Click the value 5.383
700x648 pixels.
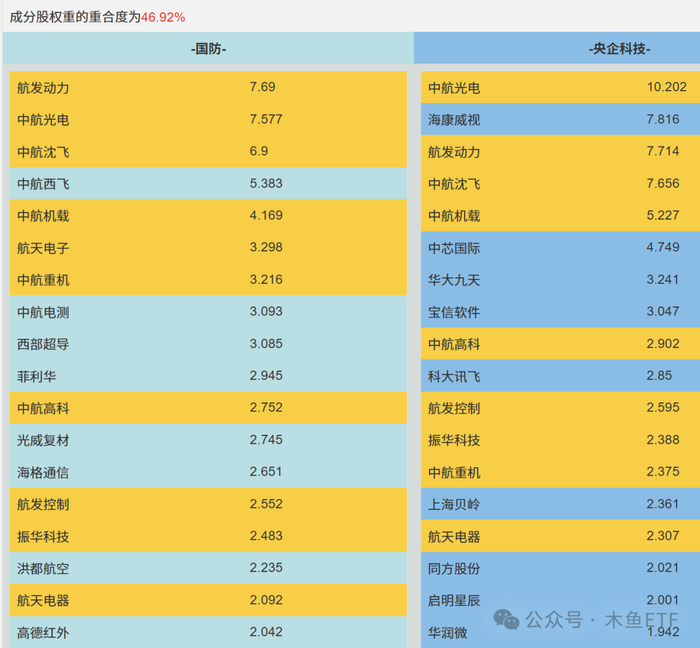coord(266,183)
